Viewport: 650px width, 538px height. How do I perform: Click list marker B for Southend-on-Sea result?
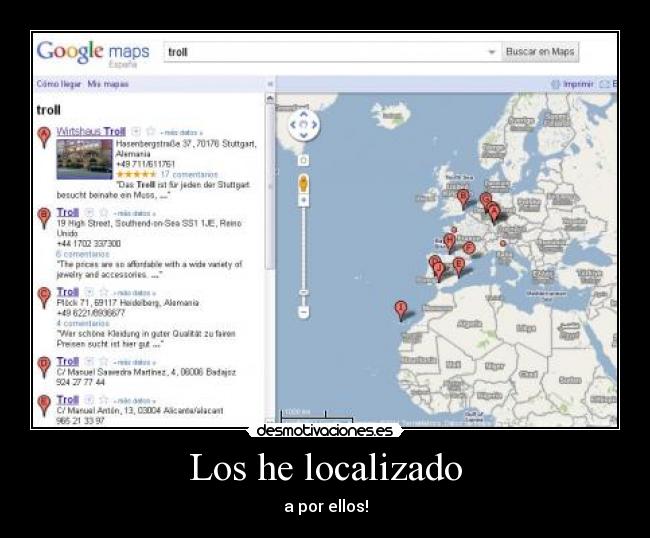44,218
